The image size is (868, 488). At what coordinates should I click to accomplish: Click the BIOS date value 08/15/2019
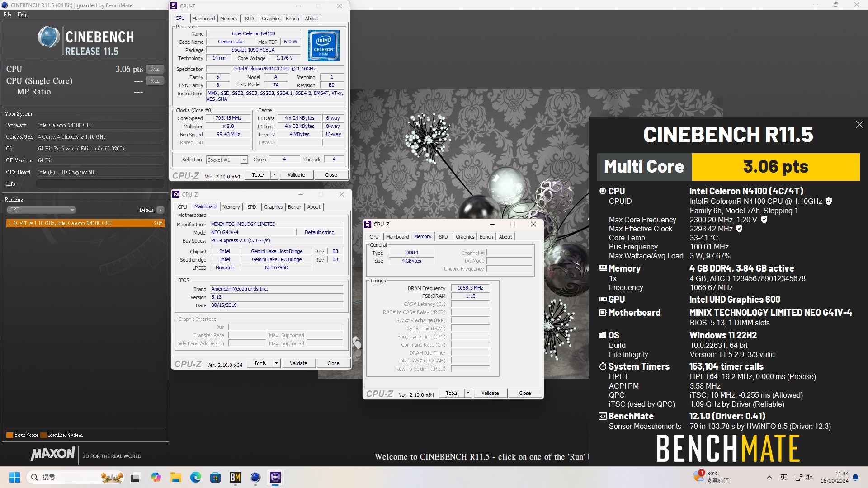(276, 305)
